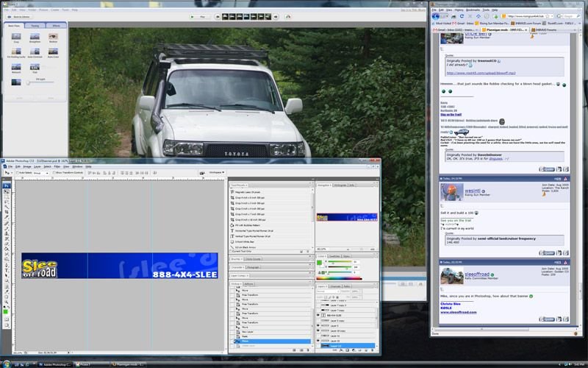
Task: Select the Move tool in Photoshop toolbox
Action: coord(7,191)
